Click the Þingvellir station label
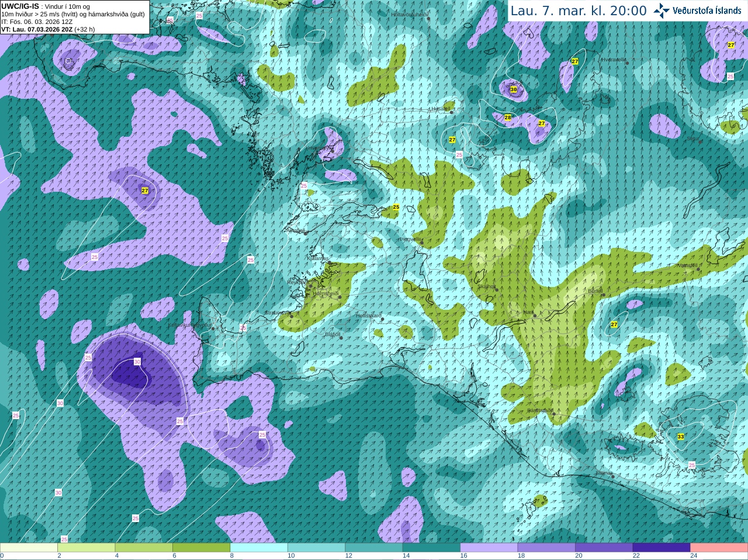This screenshot has height=560, width=748. click(410, 239)
